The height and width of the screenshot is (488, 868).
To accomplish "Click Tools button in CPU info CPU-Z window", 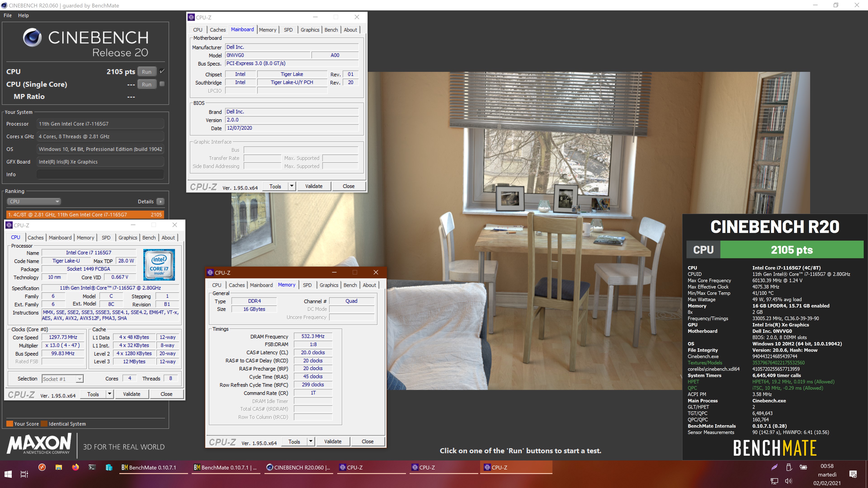I will click(x=93, y=394).
